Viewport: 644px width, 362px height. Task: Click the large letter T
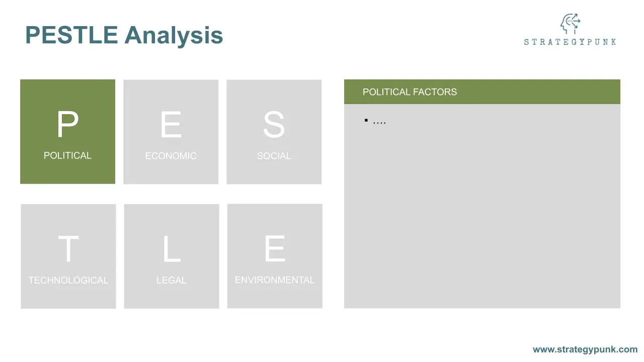[x=68, y=249]
